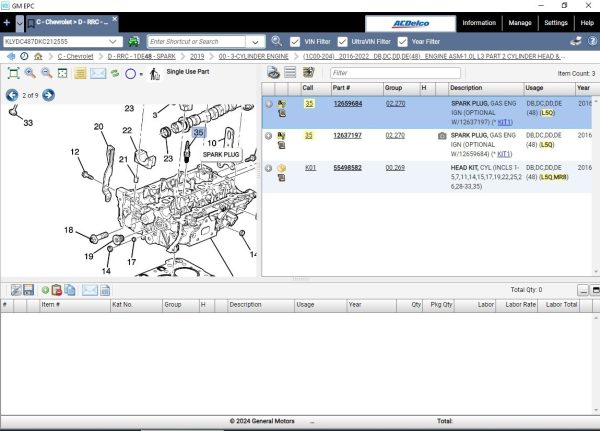The width and height of the screenshot is (600, 431).
Task: Zoom out of the engine illustration
Action: pyautogui.click(x=47, y=73)
